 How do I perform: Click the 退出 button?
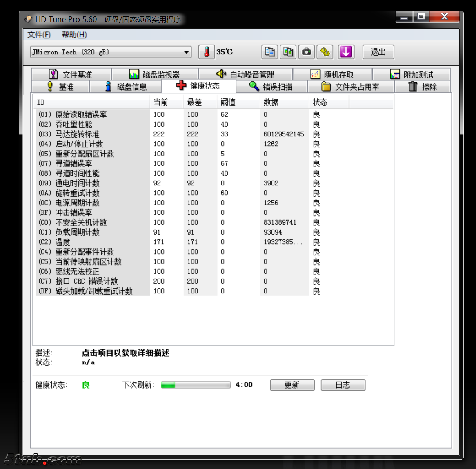point(378,52)
